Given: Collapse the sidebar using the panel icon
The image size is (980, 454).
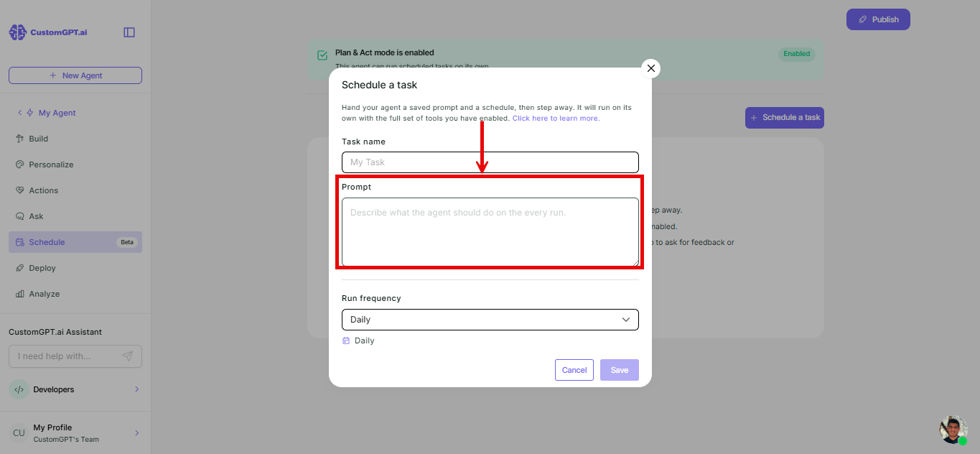Looking at the screenshot, I should tap(129, 32).
